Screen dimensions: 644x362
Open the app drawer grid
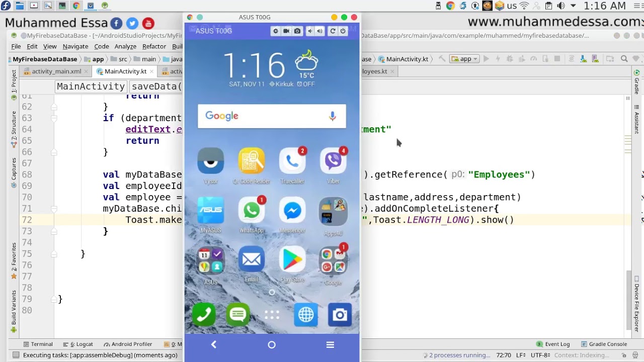[x=272, y=315]
